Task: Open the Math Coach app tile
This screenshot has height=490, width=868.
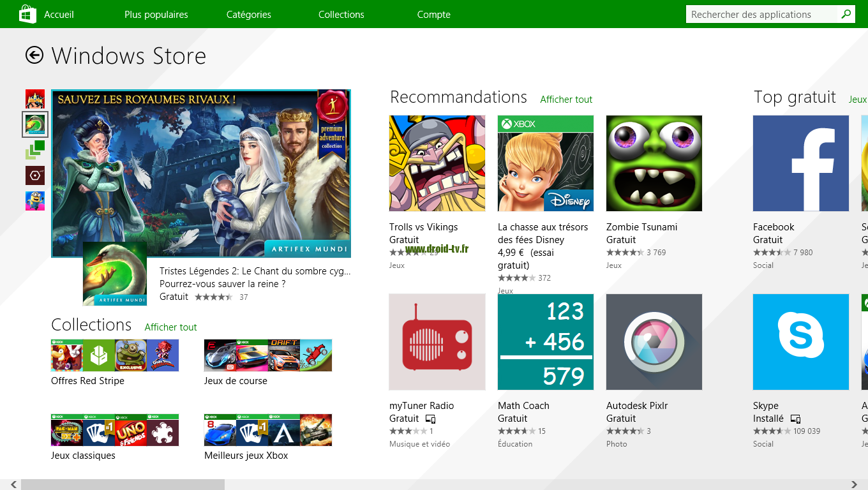Action: [546, 342]
